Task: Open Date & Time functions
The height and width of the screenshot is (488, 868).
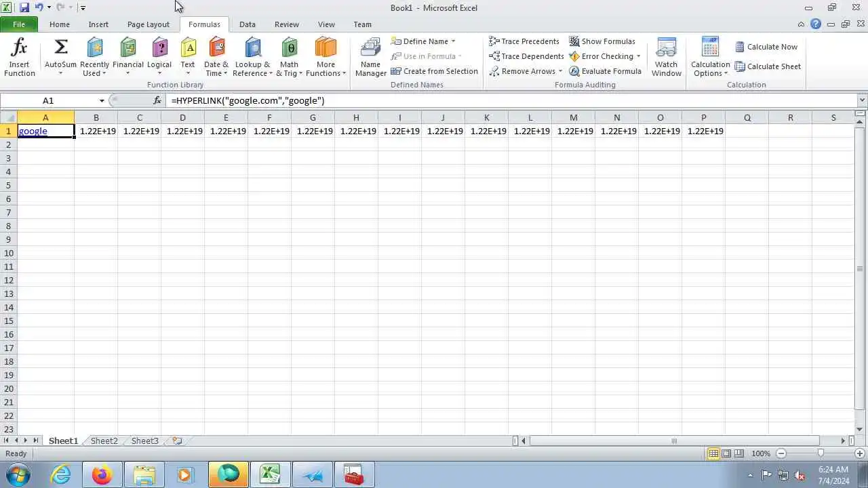Action: point(216,58)
